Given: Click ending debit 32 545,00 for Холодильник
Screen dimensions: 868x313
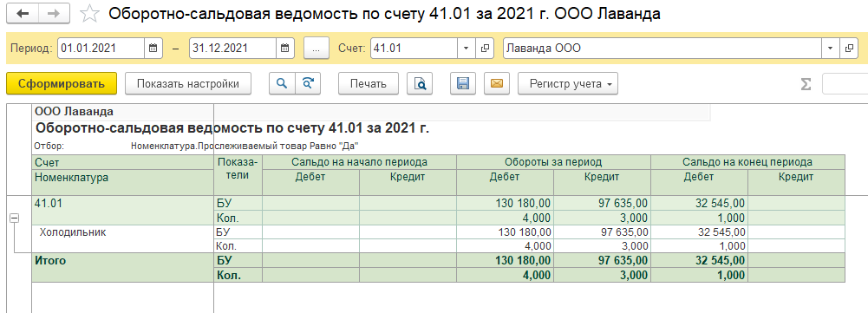Looking at the screenshot, I should point(699,232).
